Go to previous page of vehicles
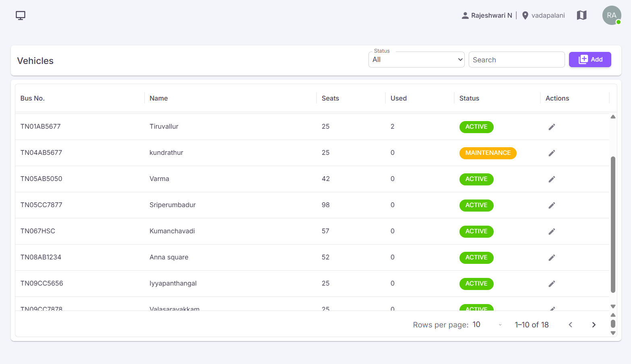 570,325
